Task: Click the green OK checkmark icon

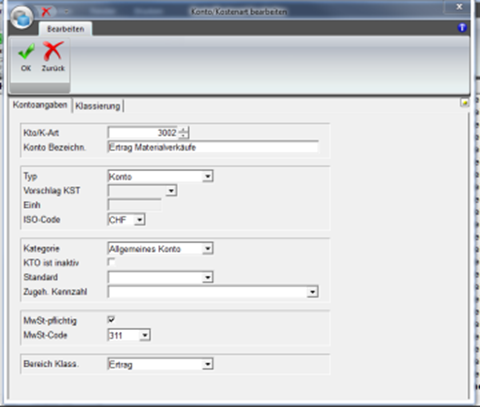Action: coord(26,51)
